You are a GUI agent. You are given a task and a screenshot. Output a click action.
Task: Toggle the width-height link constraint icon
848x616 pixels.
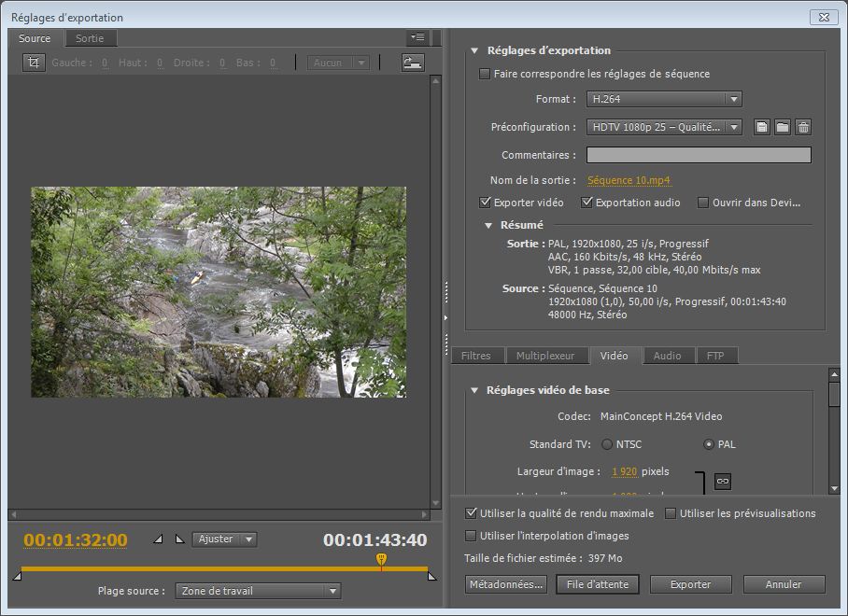722,481
